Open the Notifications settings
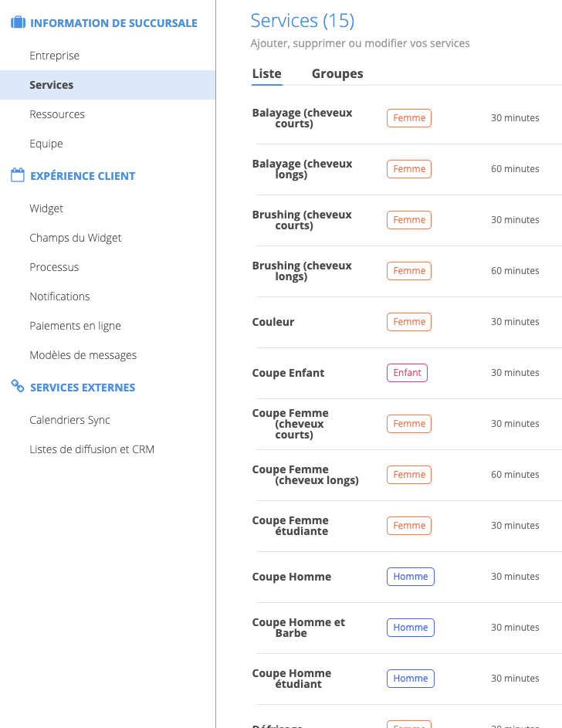562x728 pixels. (59, 296)
